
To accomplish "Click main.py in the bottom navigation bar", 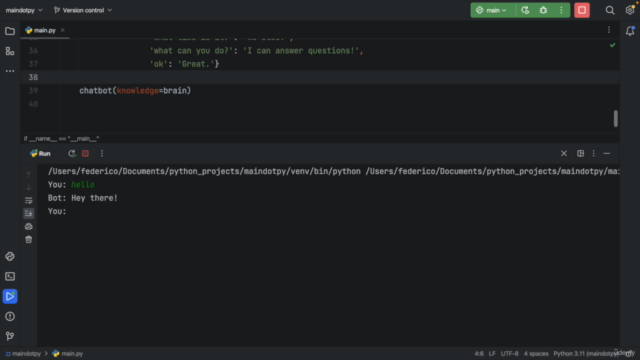I will click(x=68, y=353).
